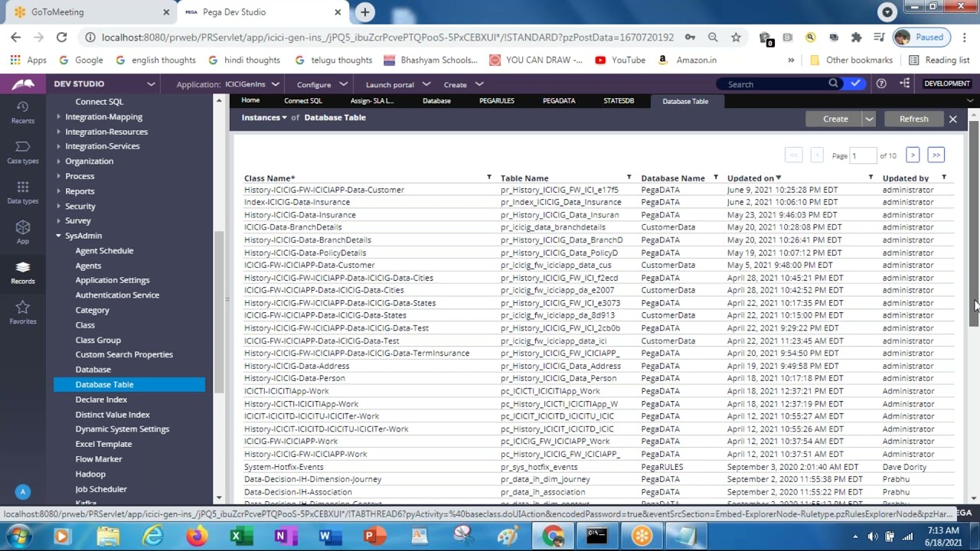This screenshot has width=980, height=551.
Task: Open the Database Name column filter
Action: pos(715,178)
